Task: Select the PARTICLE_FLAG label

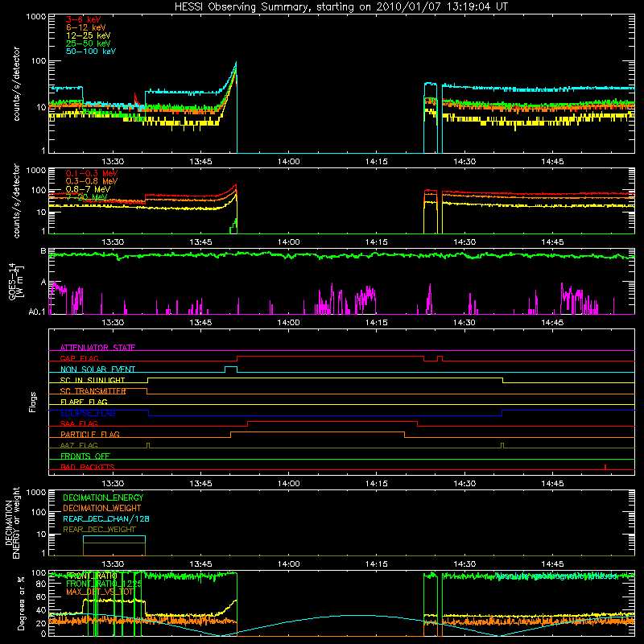Action: click(90, 434)
